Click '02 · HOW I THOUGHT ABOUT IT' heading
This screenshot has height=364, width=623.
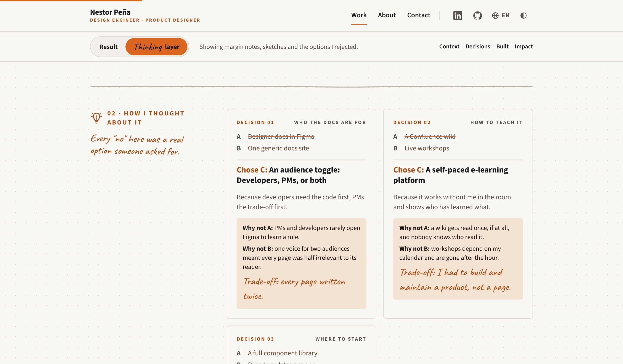(x=146, y=118)
